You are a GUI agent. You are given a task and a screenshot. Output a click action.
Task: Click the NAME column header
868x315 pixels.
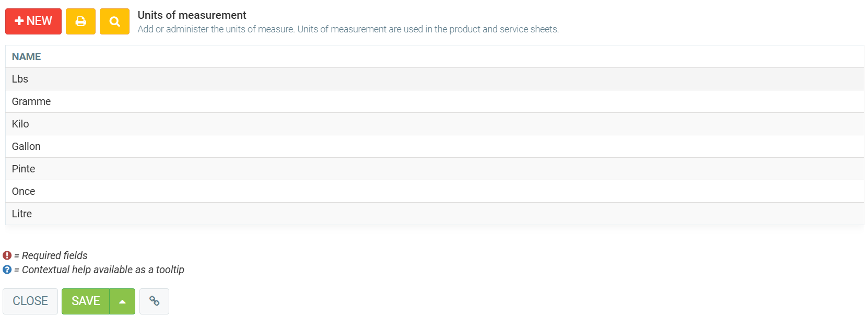pos(27,56)
